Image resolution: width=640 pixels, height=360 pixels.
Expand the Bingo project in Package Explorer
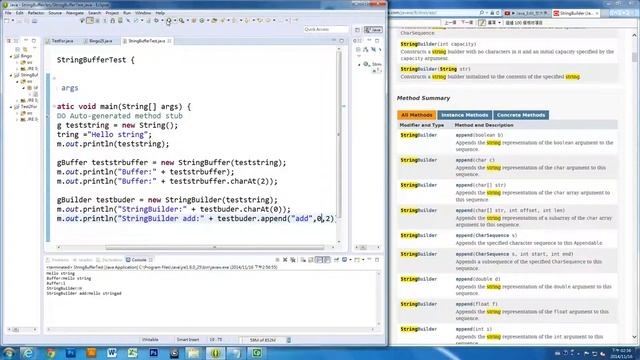pyautogui.click(x=11, y=56)
